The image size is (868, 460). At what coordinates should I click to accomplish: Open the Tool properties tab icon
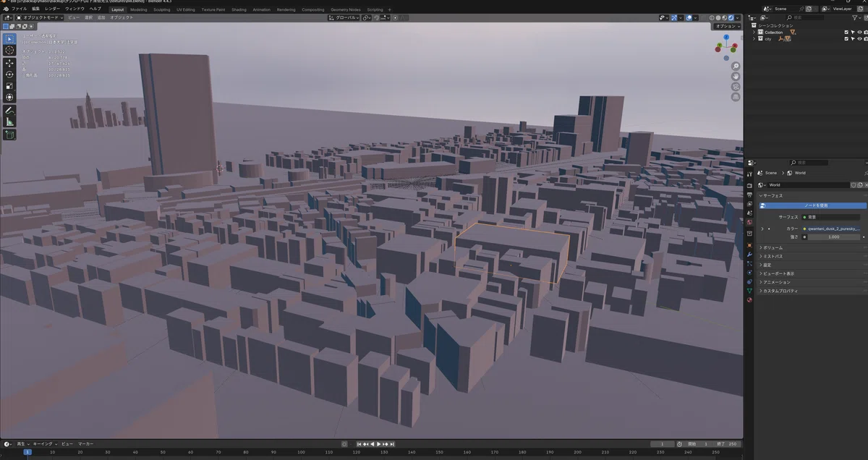pyautogui.click(x=749, y=174)
